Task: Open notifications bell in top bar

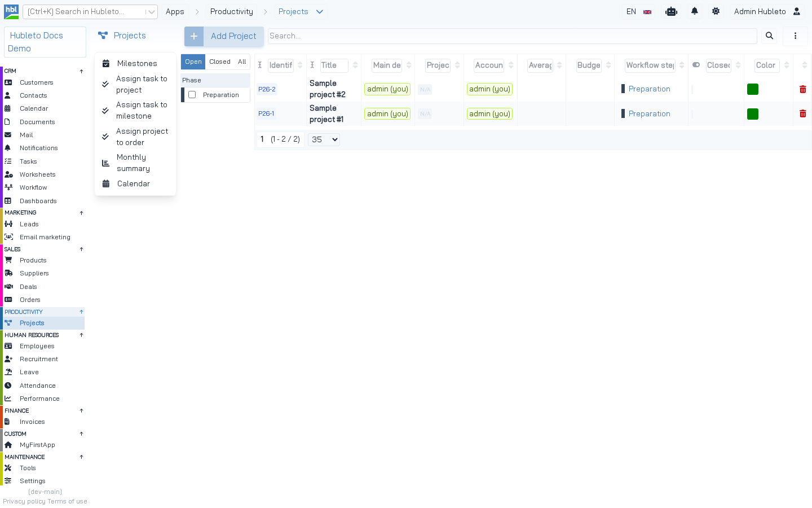Action: 695,11
